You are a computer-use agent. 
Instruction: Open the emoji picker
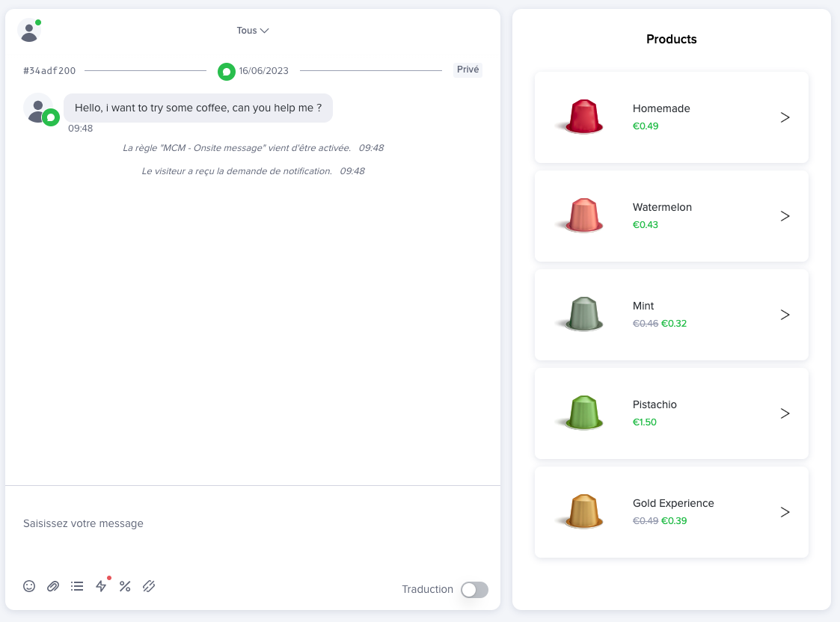tap(29, 586)
